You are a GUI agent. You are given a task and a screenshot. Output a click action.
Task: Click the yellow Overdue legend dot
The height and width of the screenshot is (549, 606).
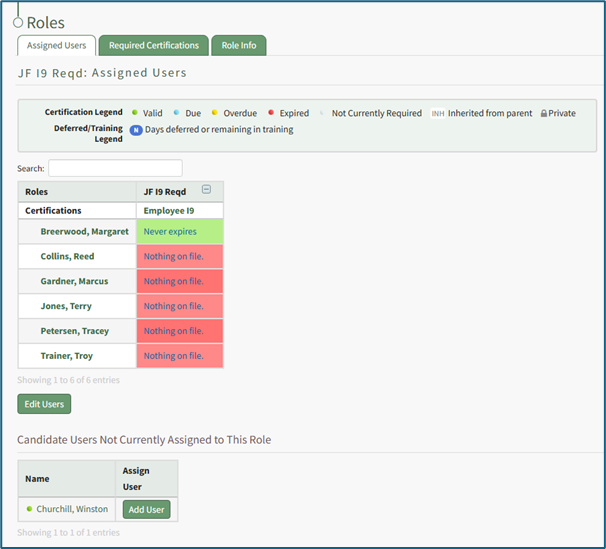click(x=216, y=113)
